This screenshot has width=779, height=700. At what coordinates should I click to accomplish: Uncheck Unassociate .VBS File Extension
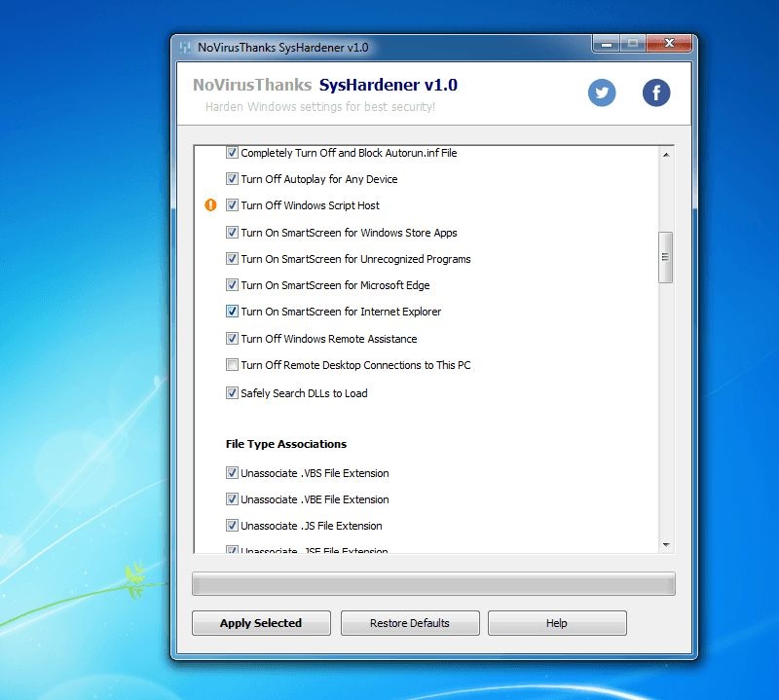point(232,472)
